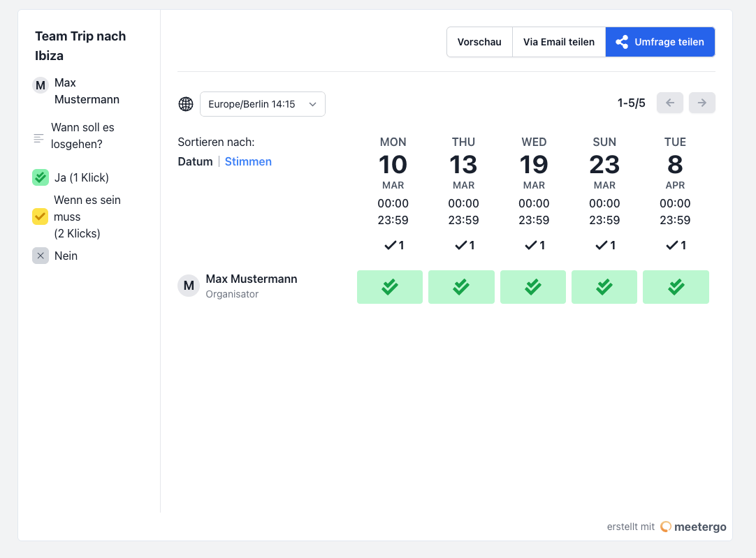Image resolution: width=756 pixels, height=558 pixels.
Task: Click the M avatar in the sidebar
Action: coord(41,85)
